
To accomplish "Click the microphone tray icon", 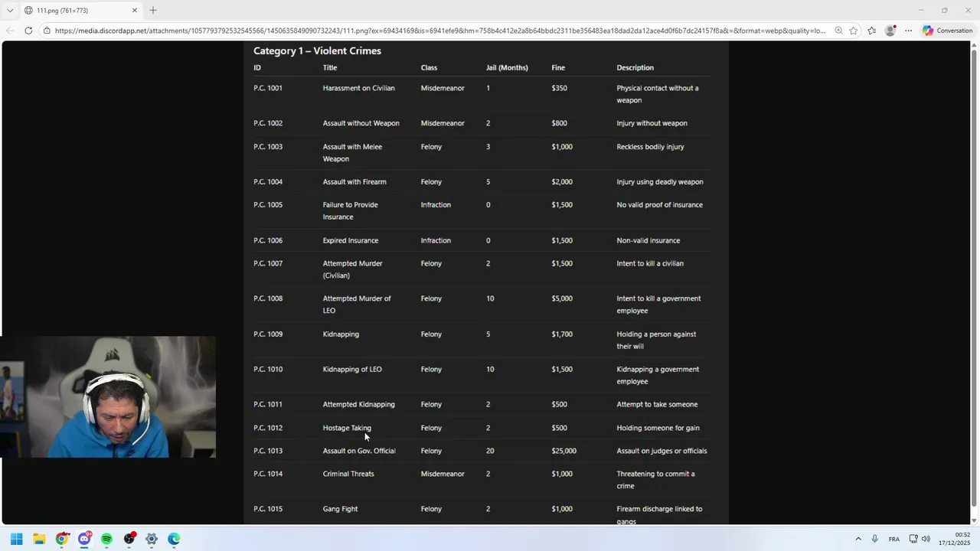I will tap(875, 539).
